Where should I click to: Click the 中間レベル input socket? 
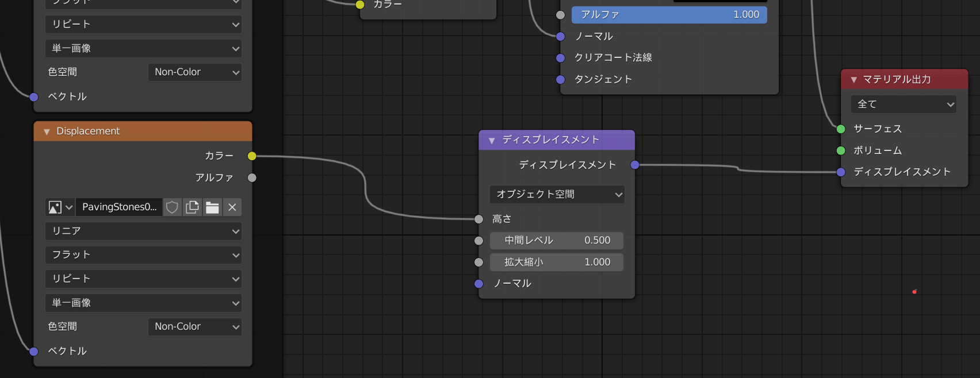point(478,241)
